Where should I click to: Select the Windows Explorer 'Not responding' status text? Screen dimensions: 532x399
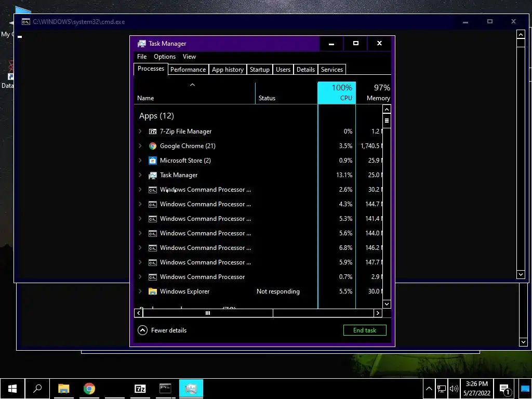[x=278, y=291]
